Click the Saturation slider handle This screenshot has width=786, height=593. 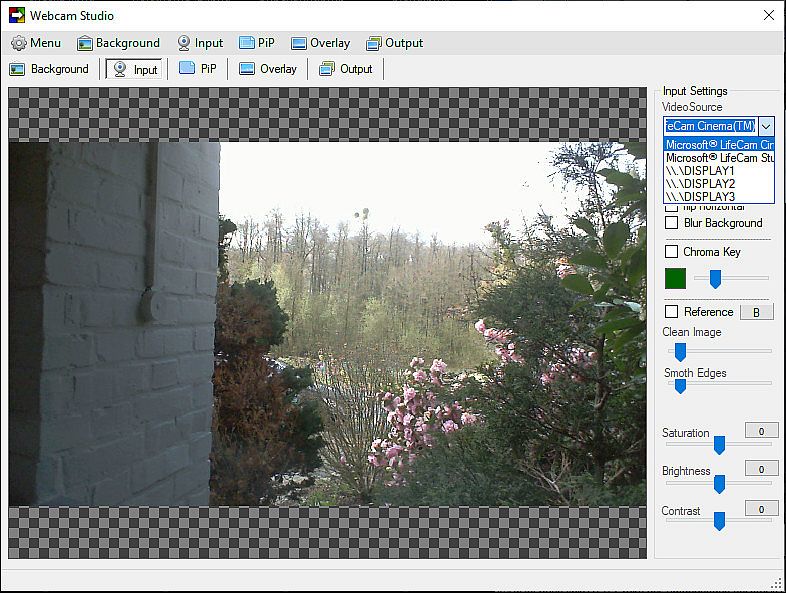(719, 445)
